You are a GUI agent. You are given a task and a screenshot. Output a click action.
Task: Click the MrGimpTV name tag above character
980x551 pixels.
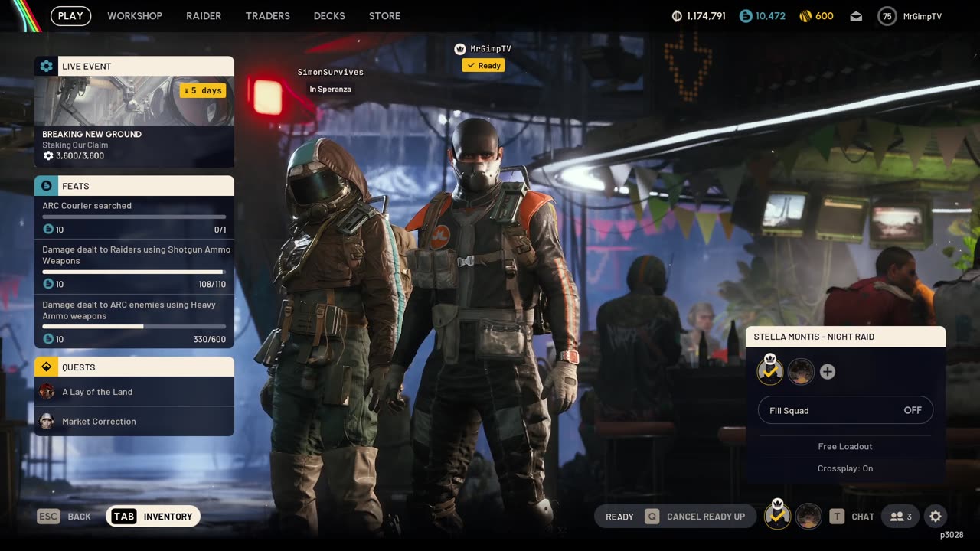491,48
